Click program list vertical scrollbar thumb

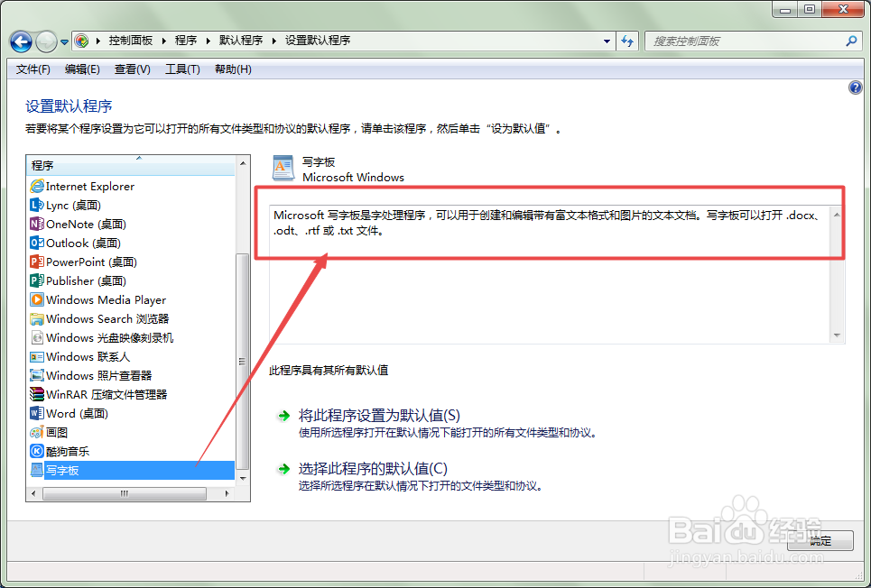pyautogui.click(x=243, y=361)
